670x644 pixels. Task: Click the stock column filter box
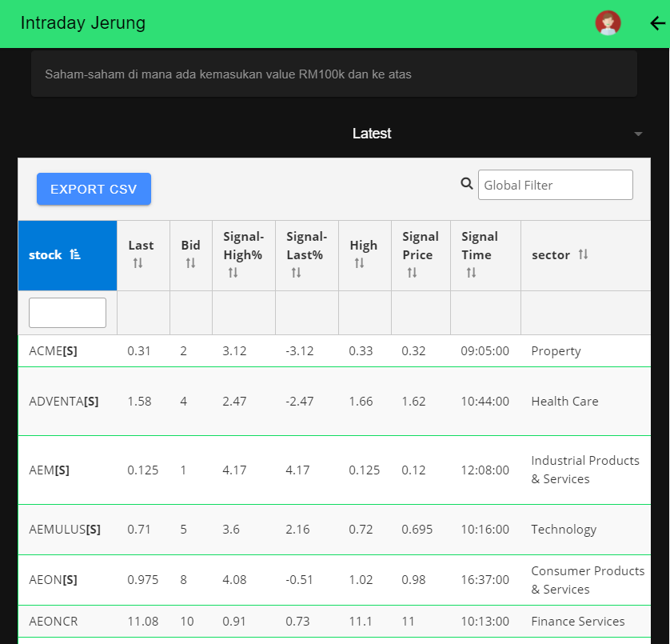[x=67, y=313]
